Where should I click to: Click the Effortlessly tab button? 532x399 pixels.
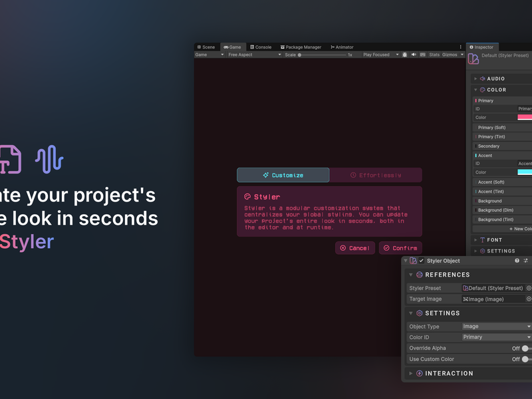pos(376,175)
